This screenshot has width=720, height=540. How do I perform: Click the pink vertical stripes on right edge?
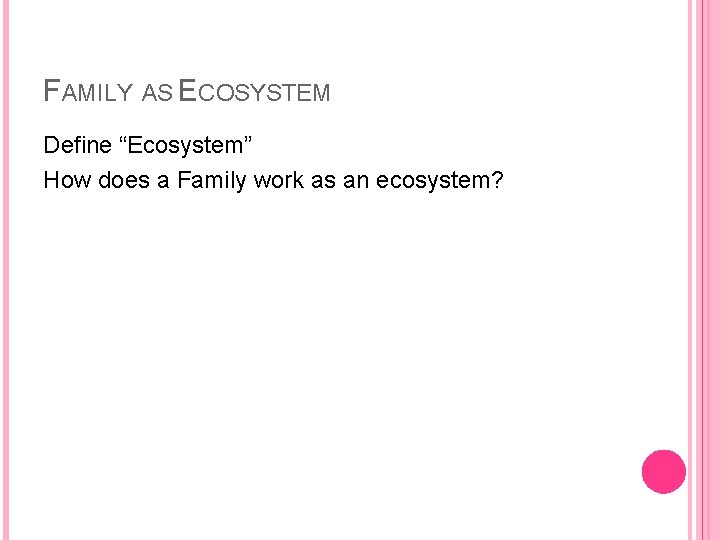[x=703, y=270]
